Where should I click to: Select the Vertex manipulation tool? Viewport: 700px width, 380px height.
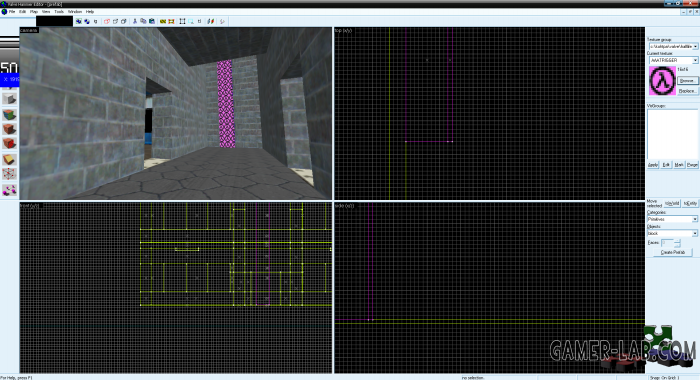click(9, 174)
